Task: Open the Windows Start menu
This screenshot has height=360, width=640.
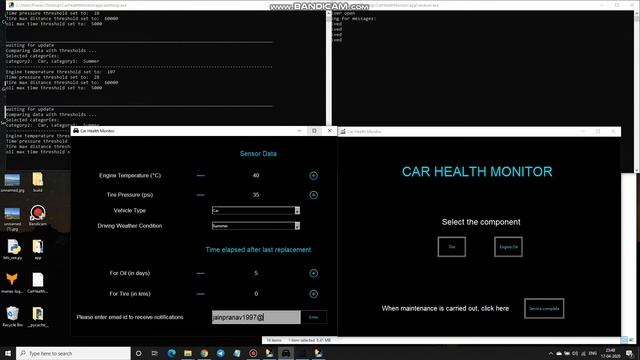Action: (x=8, y=353)
